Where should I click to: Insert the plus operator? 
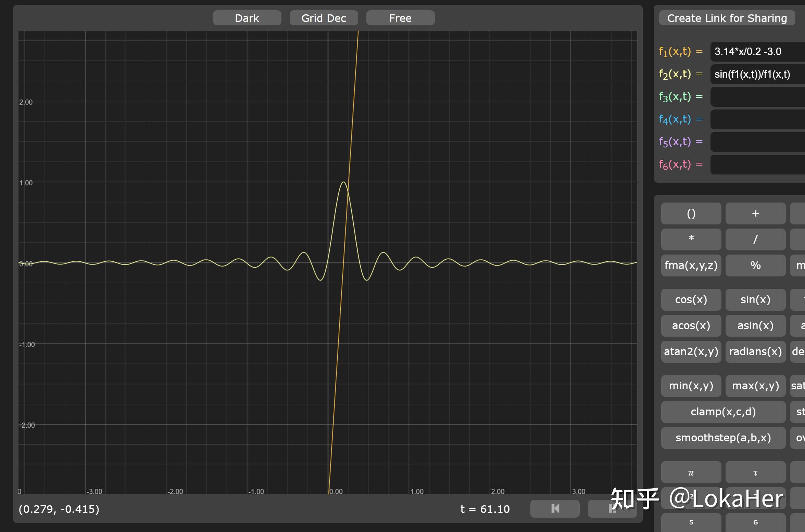click(x=755, y=213)
